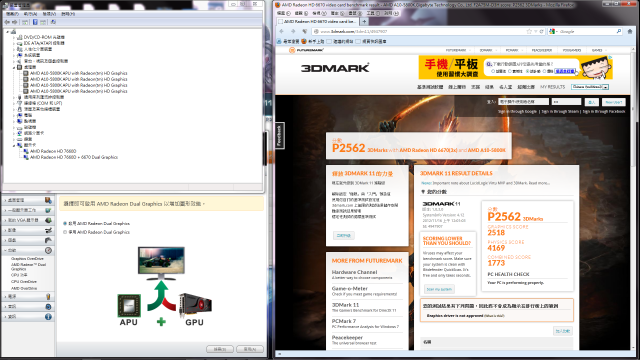Viewport: 640px width, 360px height.
Task: Click the left-hand button at Catalyst panel bottom
Action: click(x=220, y=349)
